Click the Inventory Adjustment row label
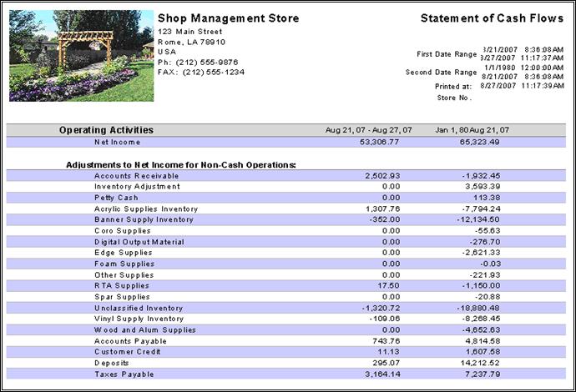Image resolution: width=576 pixels, height=392 pixels. (x=137, y=187)
